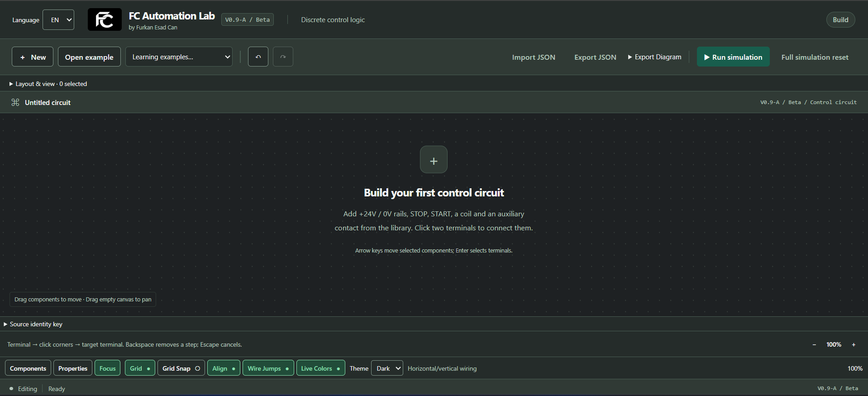
Task: Click Import JSON
Action: 534,57
